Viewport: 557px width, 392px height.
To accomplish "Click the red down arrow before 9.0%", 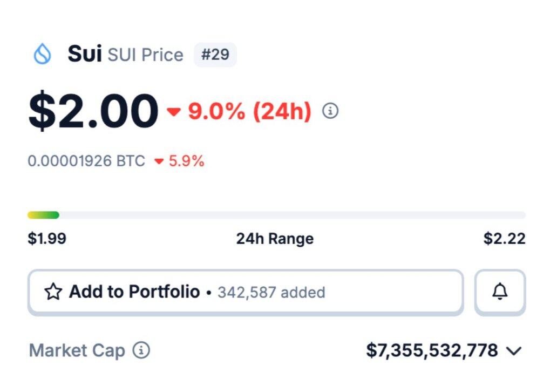I will point(174,112).
